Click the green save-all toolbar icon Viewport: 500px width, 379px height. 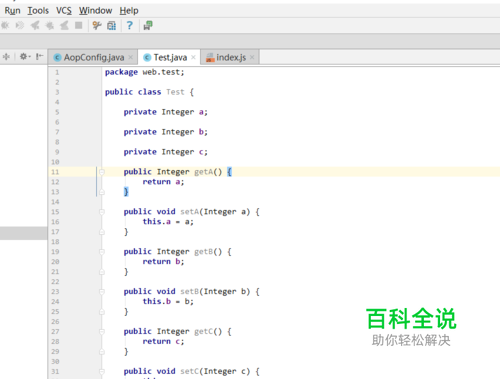[148, 25]
